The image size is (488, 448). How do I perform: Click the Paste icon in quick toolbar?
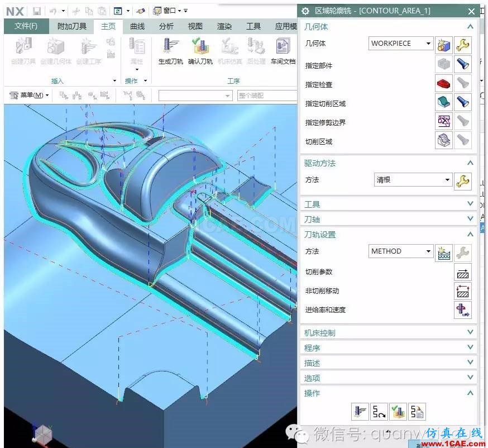[x=102, y=11]
